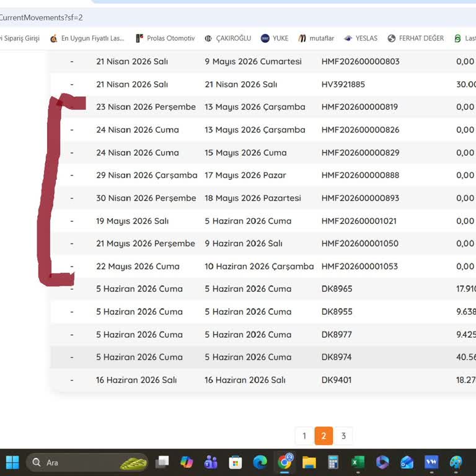Screen dimensions: 476x476
Task: Click the Ara search box in the taskbar
Action: (87, 462)
